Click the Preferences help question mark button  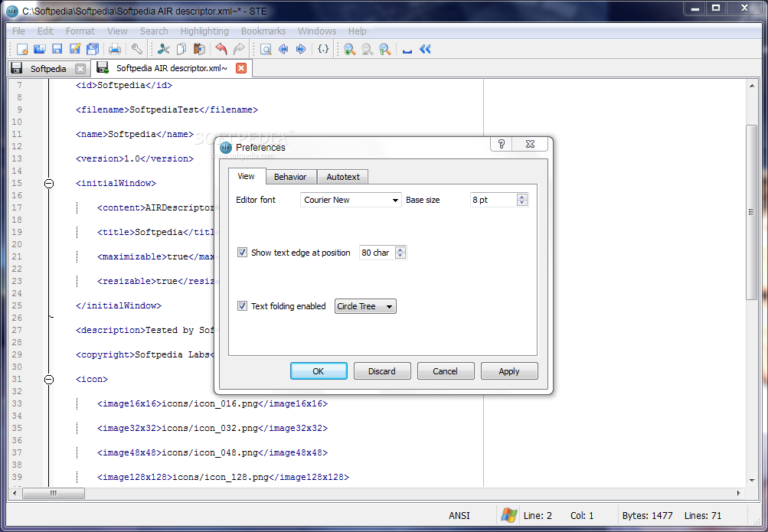point(501,144)
